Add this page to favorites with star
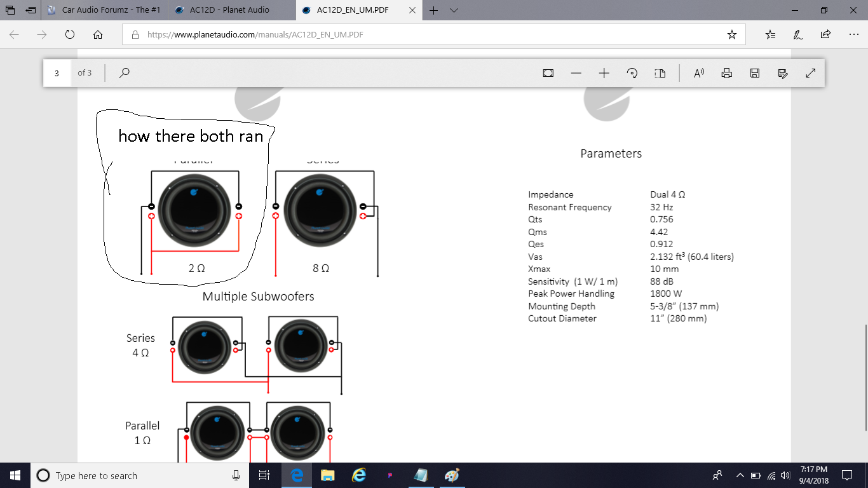Viewport: 868px width, 488px height. coord(732,35)
